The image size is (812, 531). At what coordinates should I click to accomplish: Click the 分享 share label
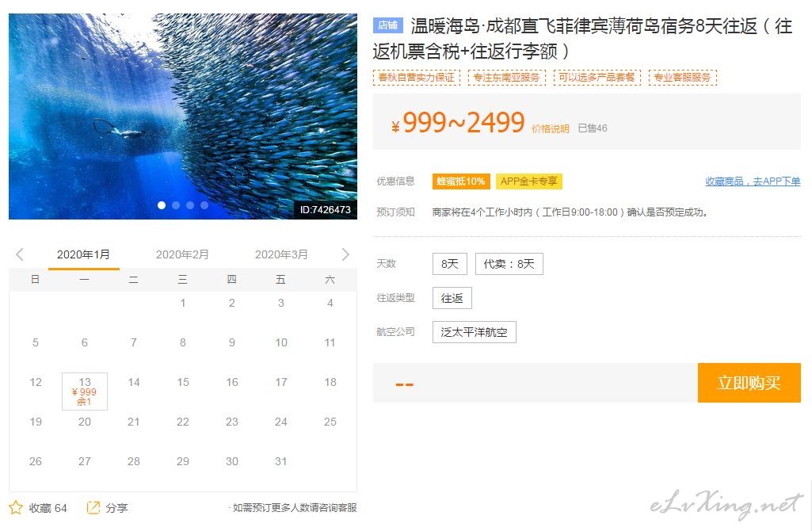coord(116,508)
